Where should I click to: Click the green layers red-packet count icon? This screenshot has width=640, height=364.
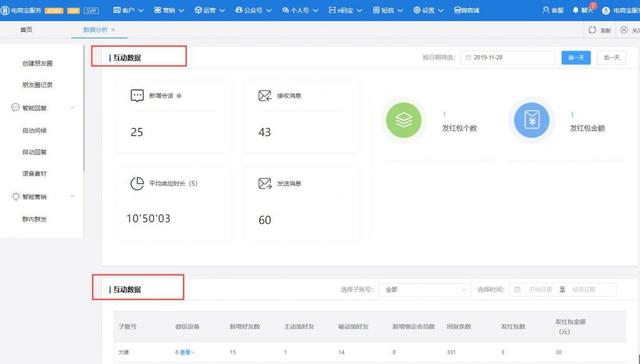click(x=404, y=120)
